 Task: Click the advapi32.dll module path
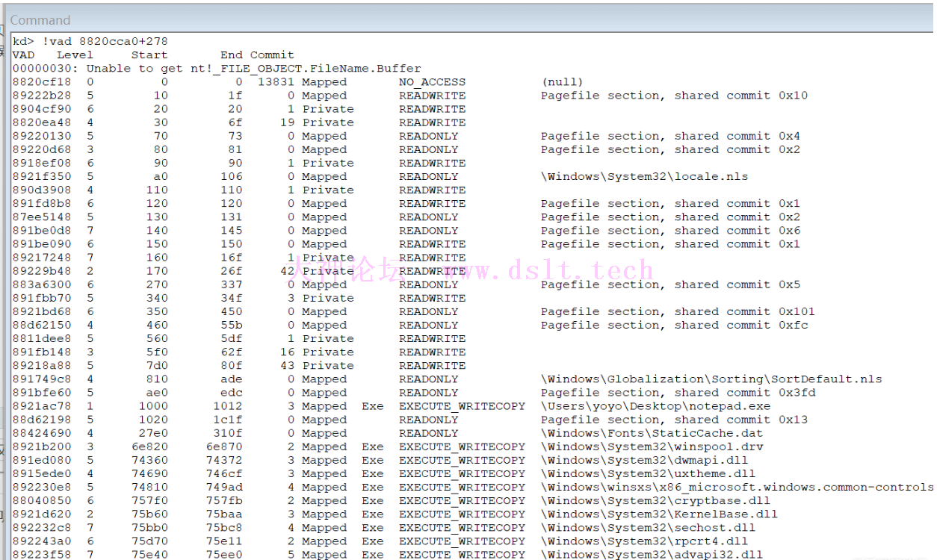tap(652, 555)
